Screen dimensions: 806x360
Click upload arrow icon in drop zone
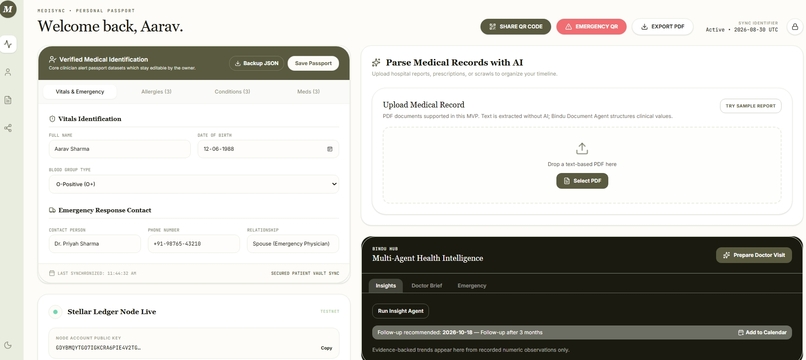tap(582, 149)
